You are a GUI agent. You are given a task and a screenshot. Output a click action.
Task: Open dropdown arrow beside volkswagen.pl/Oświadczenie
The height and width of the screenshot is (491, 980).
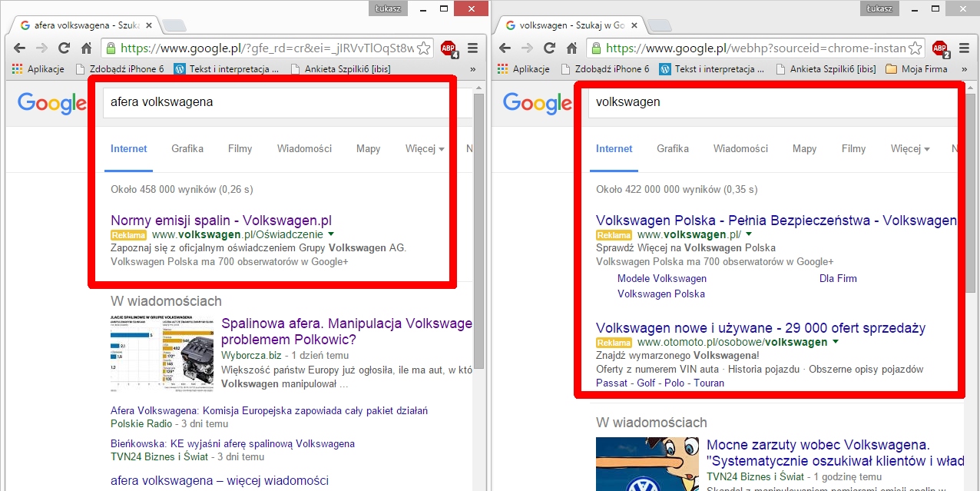(330, 234)
